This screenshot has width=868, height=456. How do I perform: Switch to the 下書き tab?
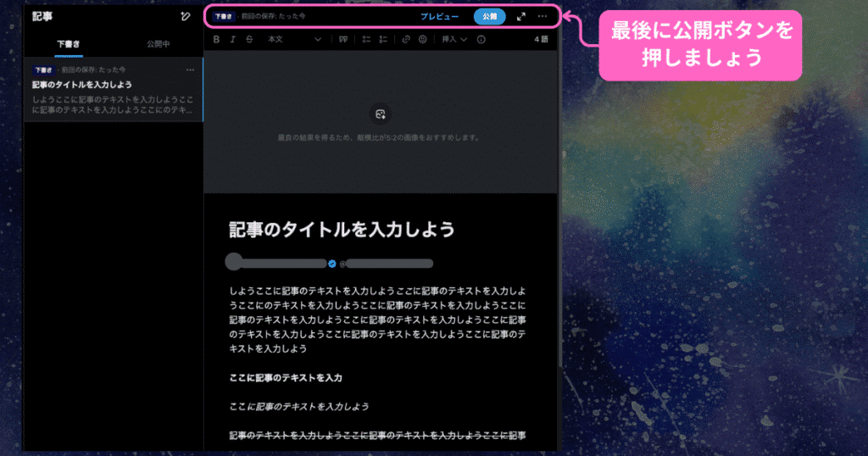click(x=69, y=44)
